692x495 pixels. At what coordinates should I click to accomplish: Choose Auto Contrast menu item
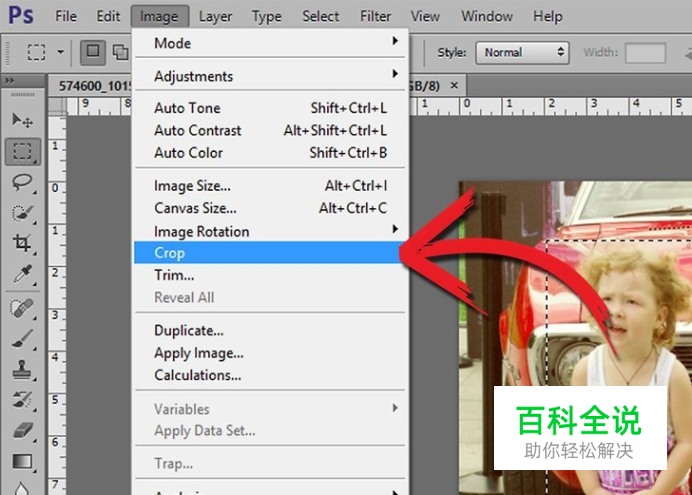[270, 130]
